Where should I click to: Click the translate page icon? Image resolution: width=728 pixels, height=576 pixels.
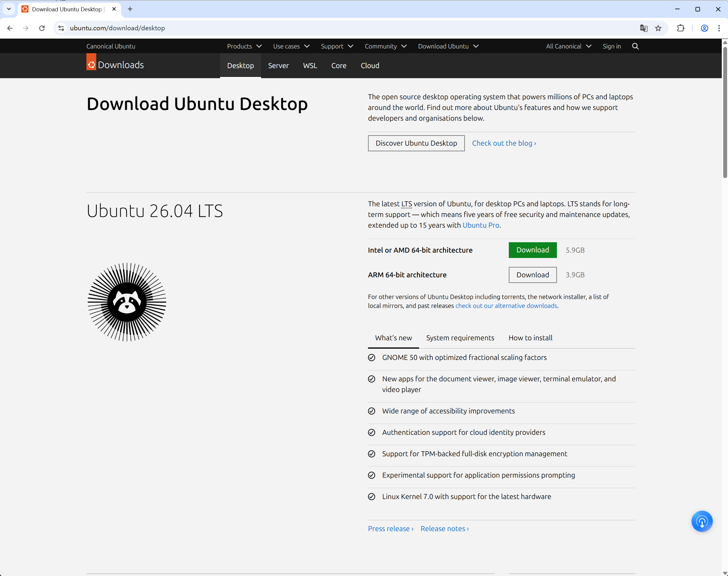click(x=643, y=28)
